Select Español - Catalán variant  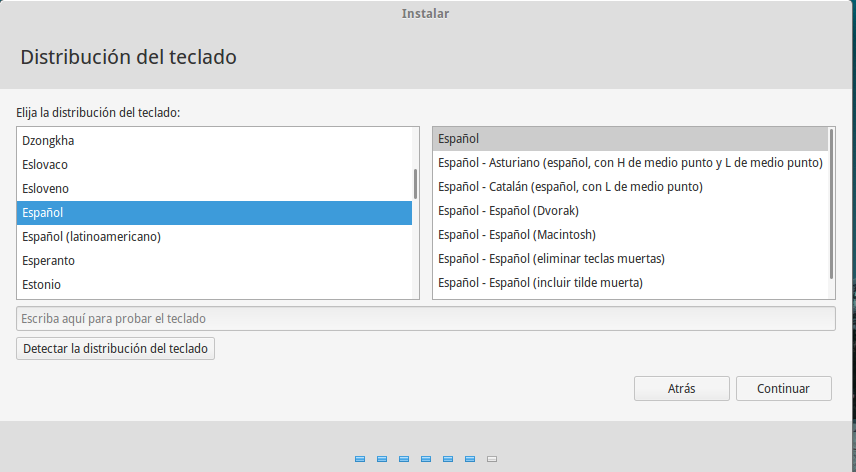tap(570, 187)
